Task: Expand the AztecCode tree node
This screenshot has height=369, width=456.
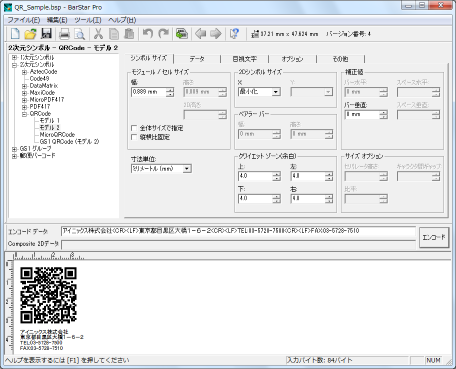Action: coord(24,72)
